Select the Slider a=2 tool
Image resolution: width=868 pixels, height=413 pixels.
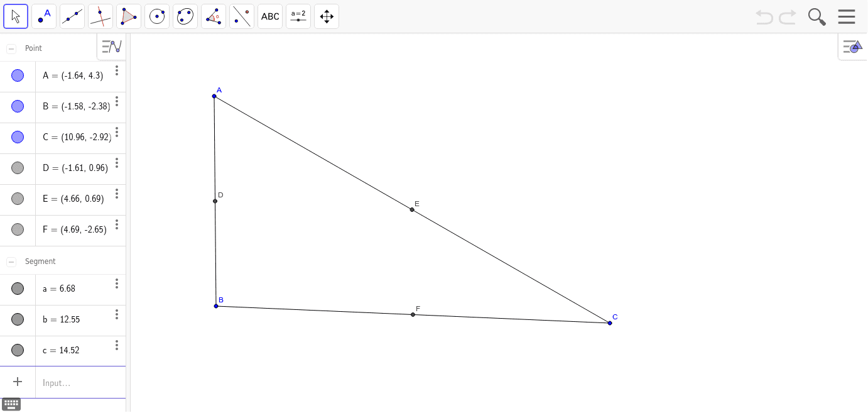click(298, 16)
